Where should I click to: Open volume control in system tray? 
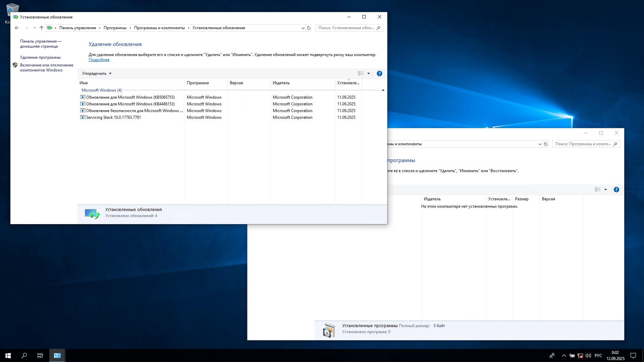588,356
